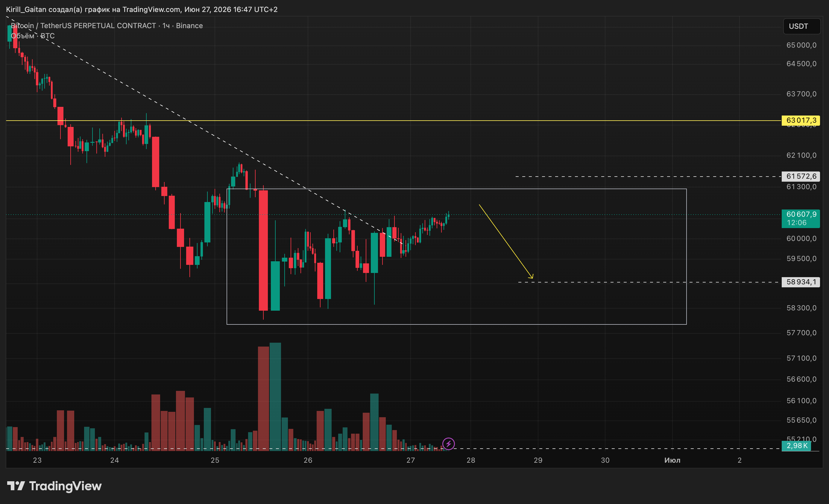Viewport: 829px width, 504px height.
Task: Click the green 60 607,9 current price tag
Action: [801, 218]
